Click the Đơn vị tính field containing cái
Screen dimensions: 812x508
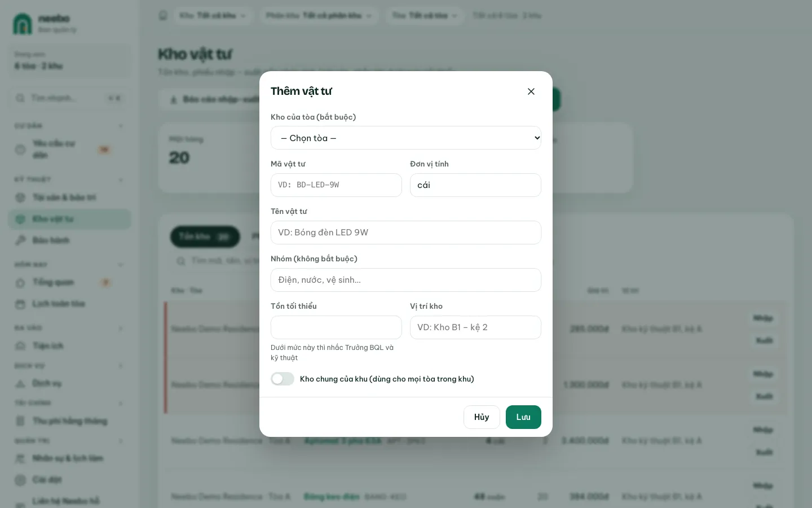[475, 185]
